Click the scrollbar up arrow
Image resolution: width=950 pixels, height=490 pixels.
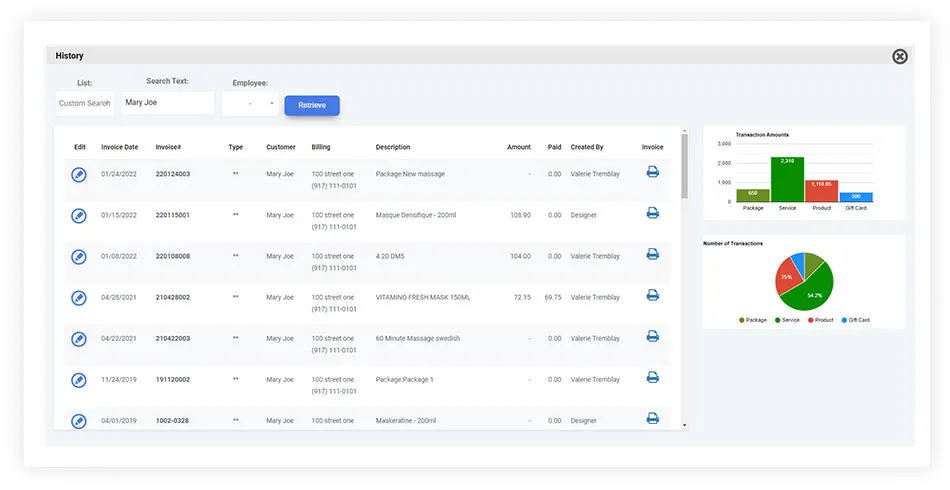click(685, 130)
